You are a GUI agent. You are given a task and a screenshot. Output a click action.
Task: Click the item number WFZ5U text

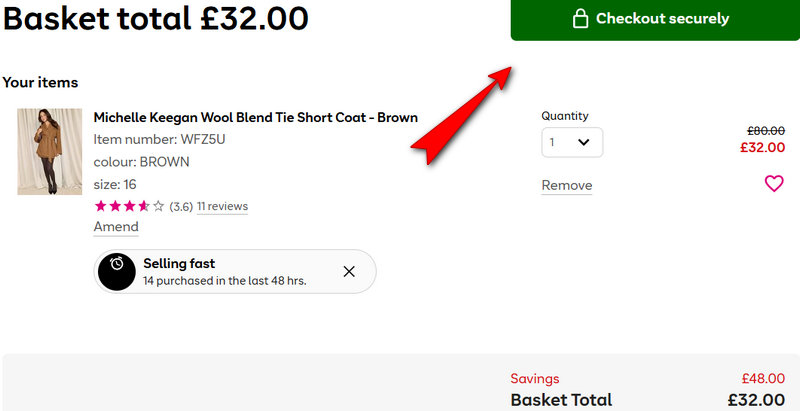pyautogui.click(x=159, y=139)
